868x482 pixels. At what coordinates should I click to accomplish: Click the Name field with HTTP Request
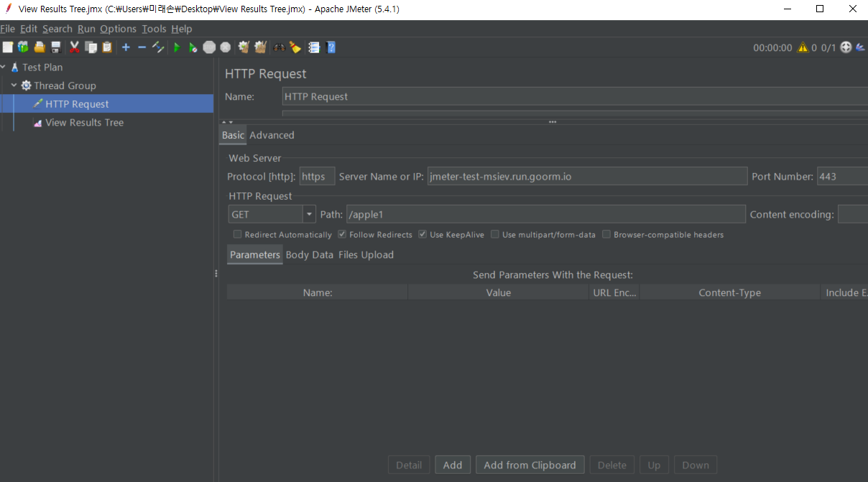(x=575, y=96)
